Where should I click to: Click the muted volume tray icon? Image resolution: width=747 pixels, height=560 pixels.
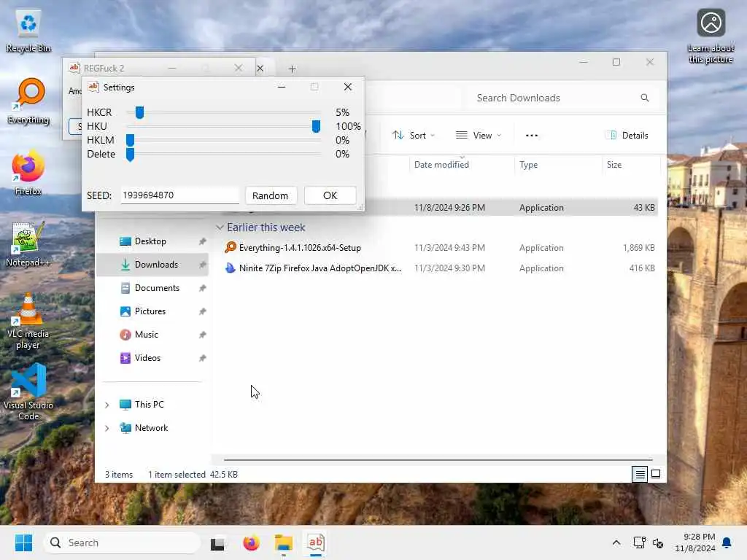tap(658, 542)
